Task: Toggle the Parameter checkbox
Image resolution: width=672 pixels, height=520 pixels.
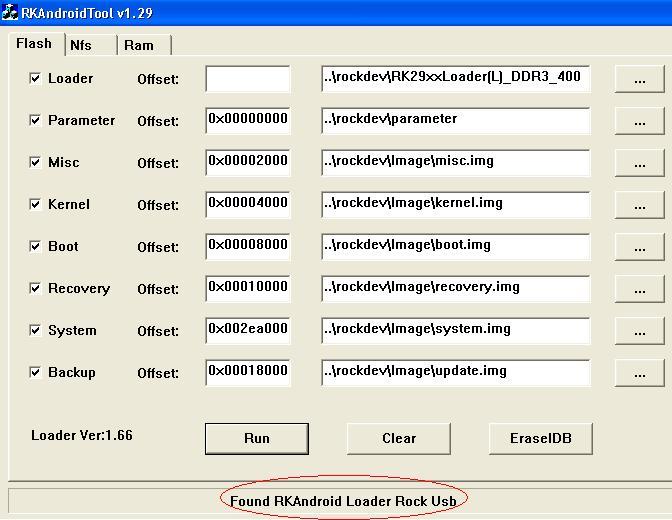Action: tap(35, 120)
